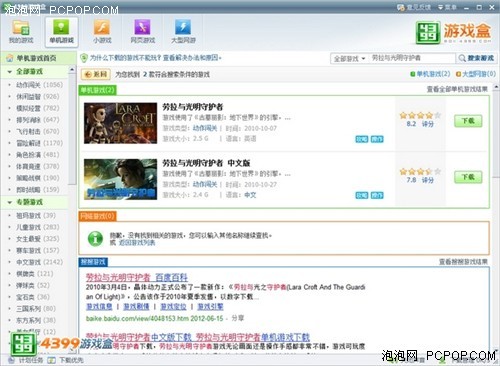This screenshot has width=500, height=366.
Task: Click 评分 next to the 7.8 score
Action: click(428, 180)
